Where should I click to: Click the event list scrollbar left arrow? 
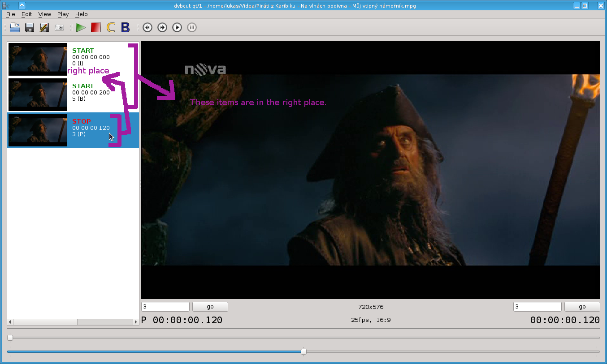10,322
